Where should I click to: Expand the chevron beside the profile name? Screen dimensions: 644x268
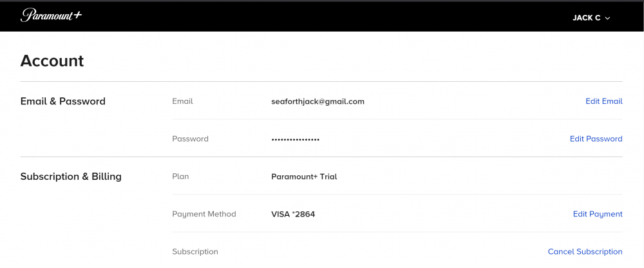tap(608, 18)
